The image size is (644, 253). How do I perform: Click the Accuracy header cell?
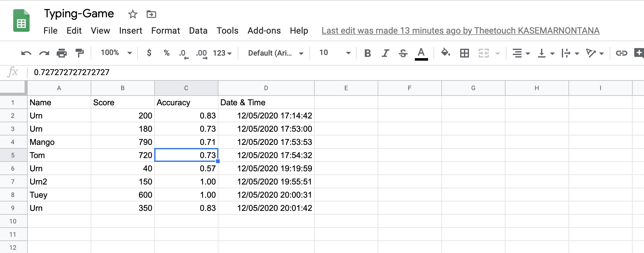tap(186, 102)
